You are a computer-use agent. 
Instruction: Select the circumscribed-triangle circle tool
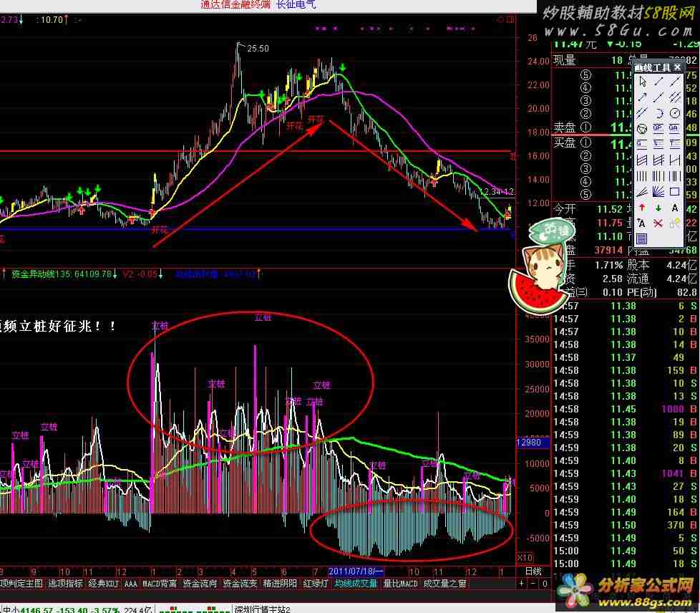(x=642, y=129)
